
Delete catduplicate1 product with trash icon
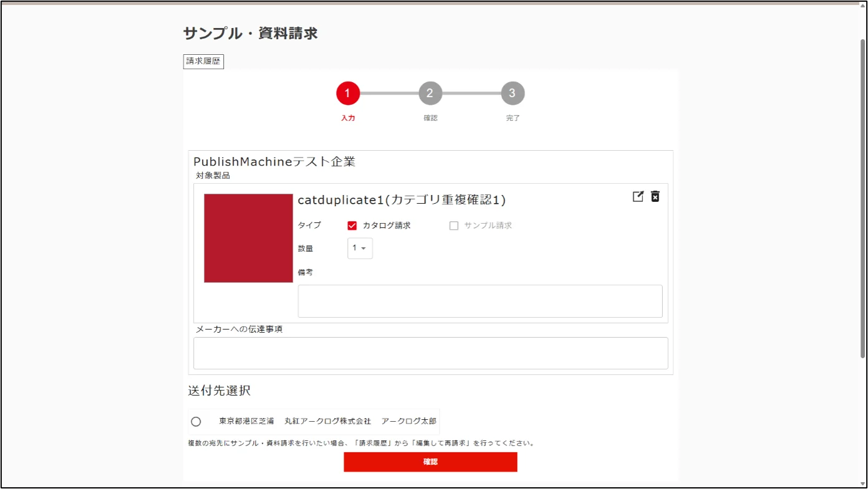655,197
